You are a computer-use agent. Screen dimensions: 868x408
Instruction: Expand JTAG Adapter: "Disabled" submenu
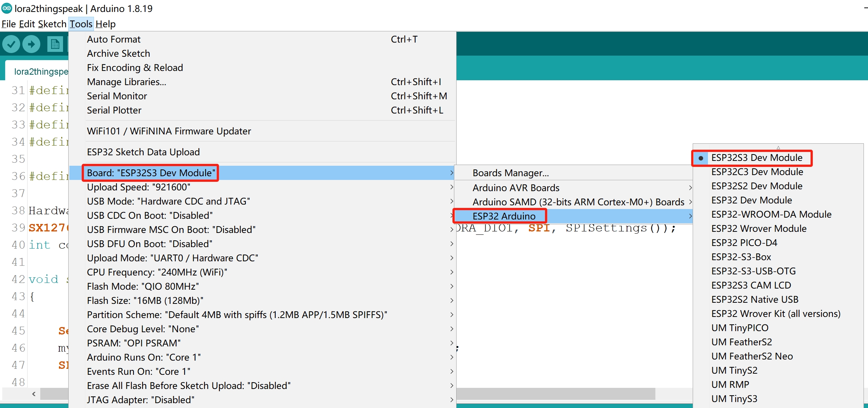(x=263, y=400)
